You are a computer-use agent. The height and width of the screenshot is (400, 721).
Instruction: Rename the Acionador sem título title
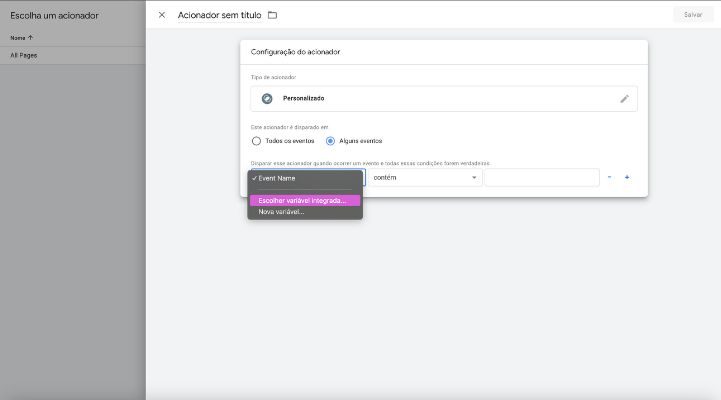point(219,15)
